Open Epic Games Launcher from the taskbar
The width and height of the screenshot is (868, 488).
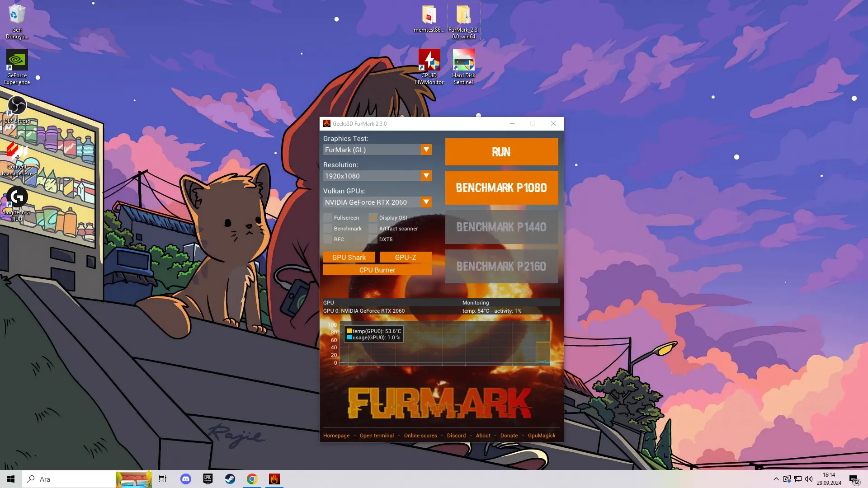point(208,479)
